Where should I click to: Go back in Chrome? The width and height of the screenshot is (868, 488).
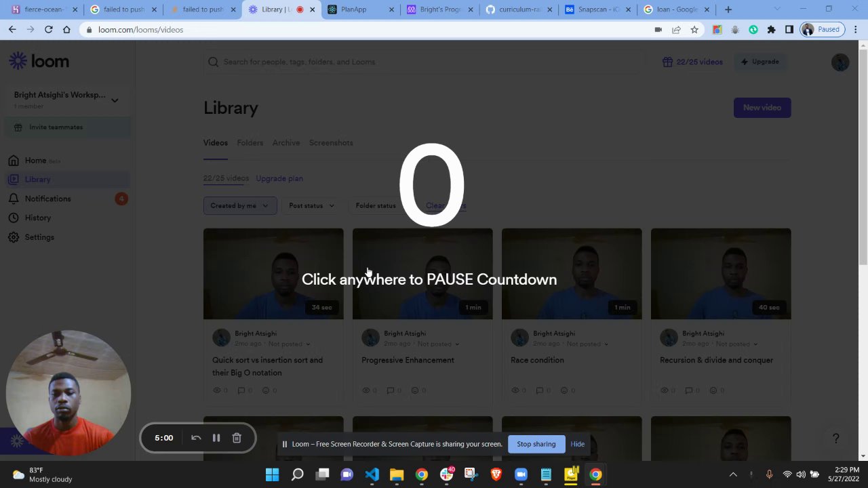click(x=12, y=30)
